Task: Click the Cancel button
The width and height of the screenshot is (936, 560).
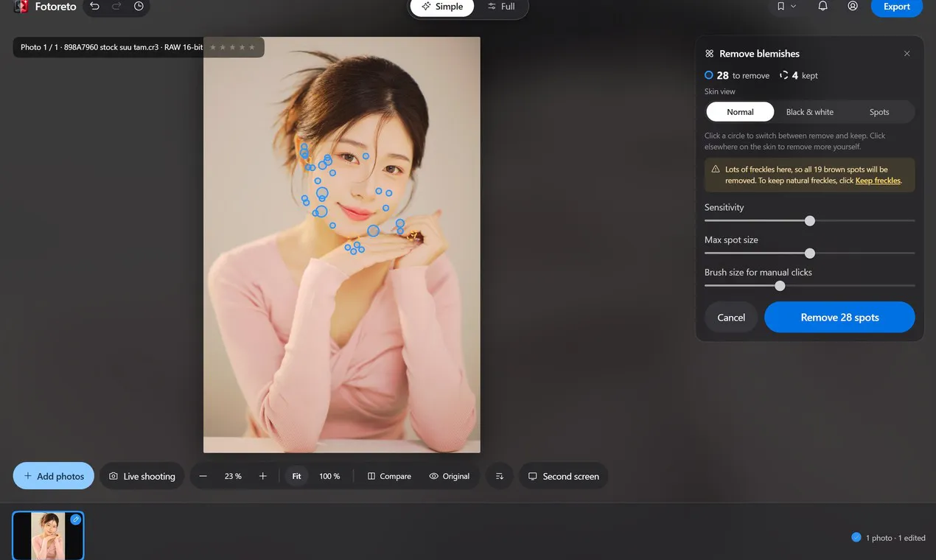Action: pyautogui.click(x=731, y=318)
